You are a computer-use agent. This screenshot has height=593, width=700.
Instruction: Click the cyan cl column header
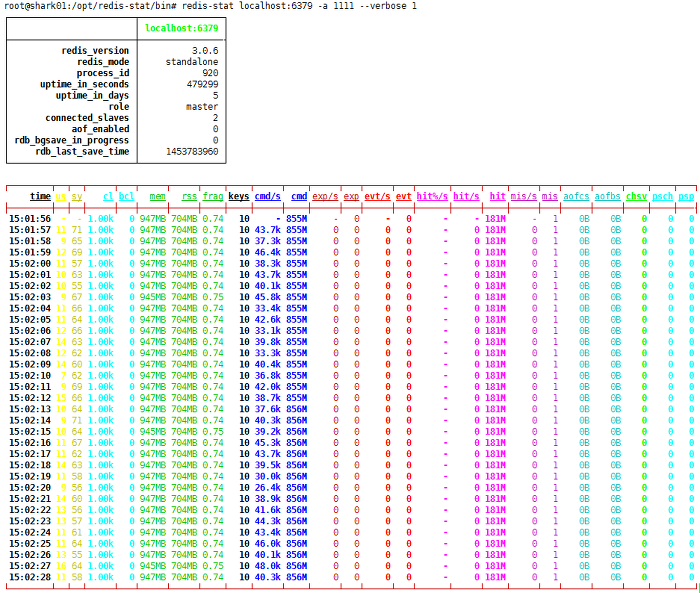[108, 196]
